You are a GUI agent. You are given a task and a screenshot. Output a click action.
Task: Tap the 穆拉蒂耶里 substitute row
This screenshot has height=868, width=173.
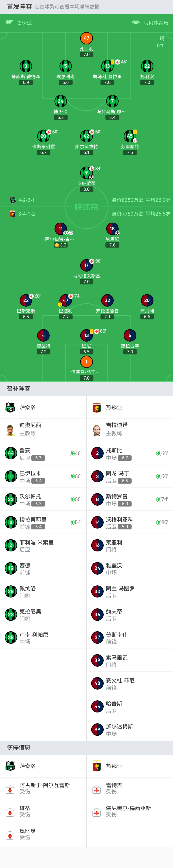click(x=43, y=522)
